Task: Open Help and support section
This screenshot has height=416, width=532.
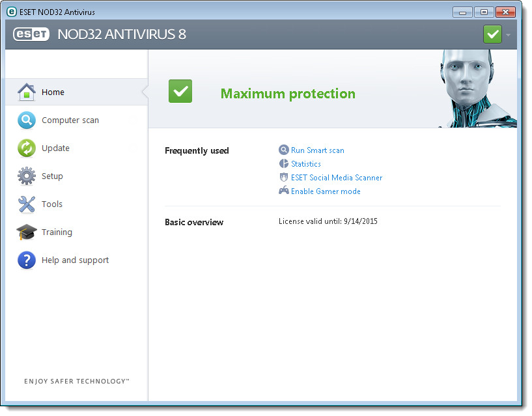Action: pos(77,260)
